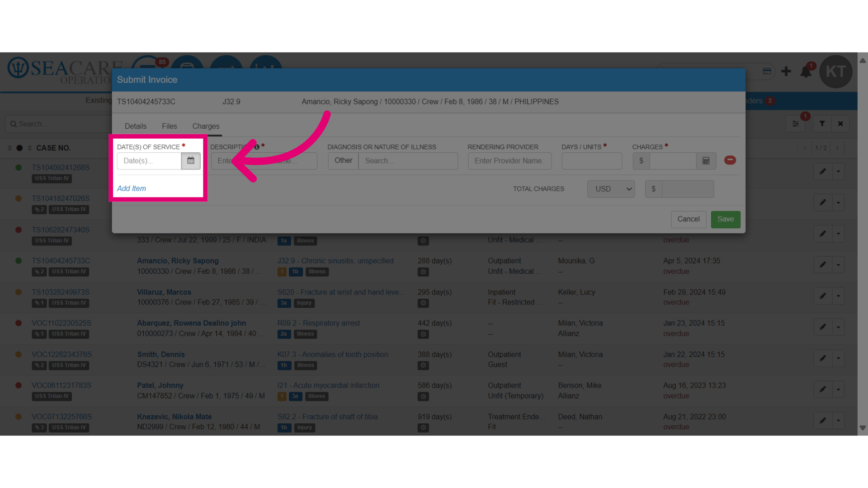This screenshot has height=488, width=868.
Task: Open the date of service calendar picker
Action: [x=191, y=161]
